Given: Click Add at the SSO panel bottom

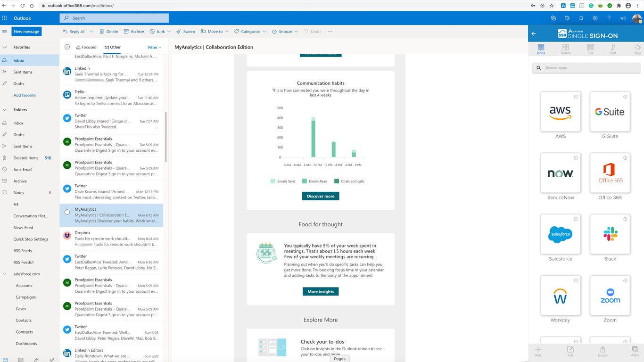Looking at the screenshot, I should (x=538, y=351).
